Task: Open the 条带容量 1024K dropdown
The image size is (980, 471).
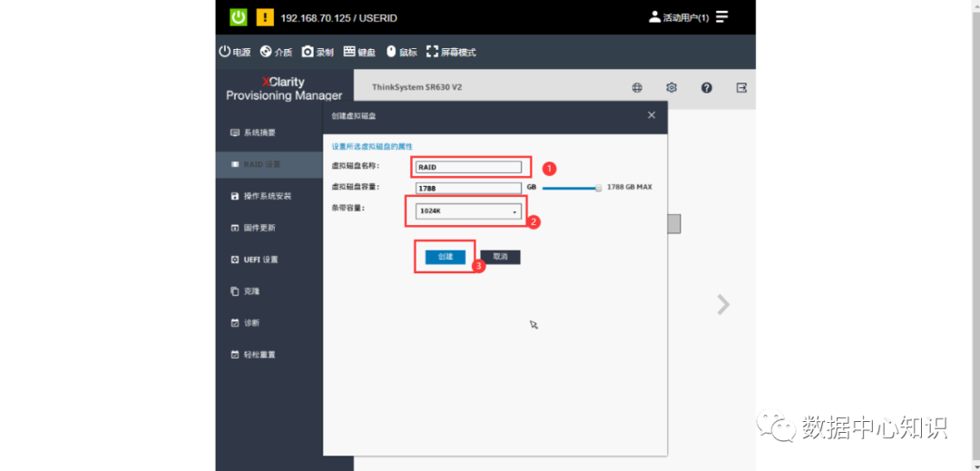Action: pos(469,211)
